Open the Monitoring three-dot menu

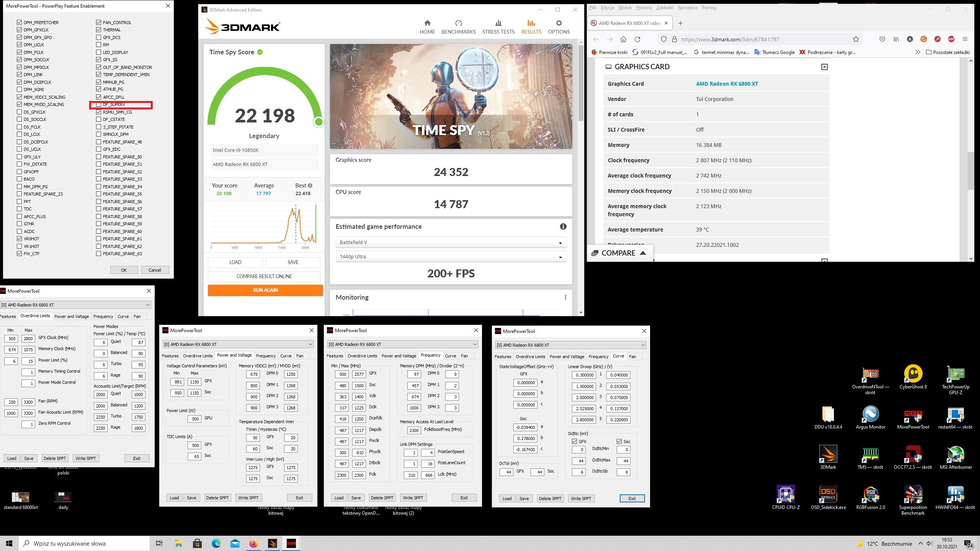pos(565,297)
